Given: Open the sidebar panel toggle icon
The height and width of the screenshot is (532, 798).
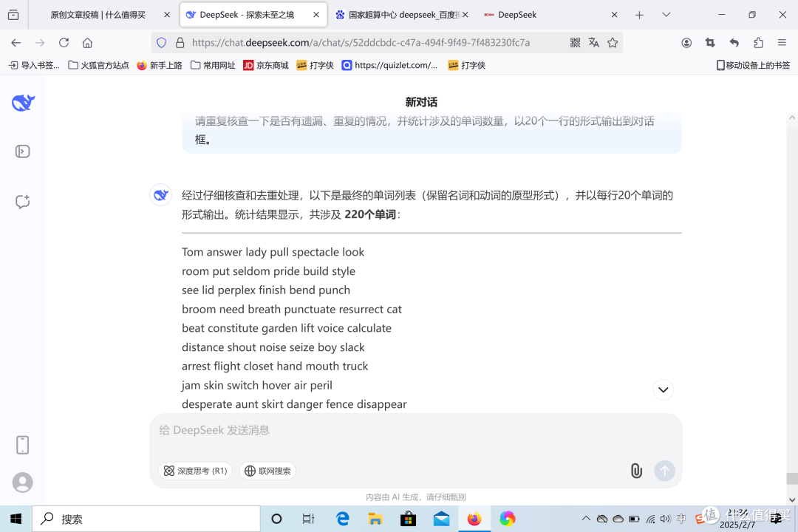Looking at the screenshot, I should pos(22,151).
